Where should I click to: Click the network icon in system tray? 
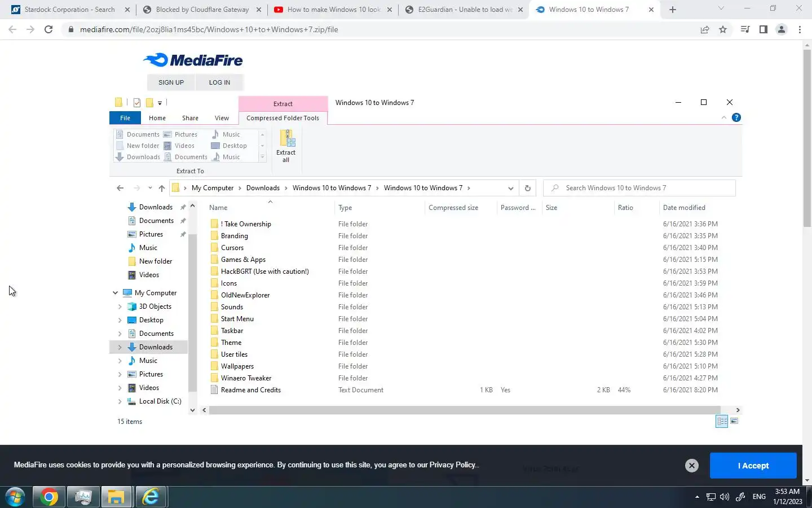click(710, 497)
